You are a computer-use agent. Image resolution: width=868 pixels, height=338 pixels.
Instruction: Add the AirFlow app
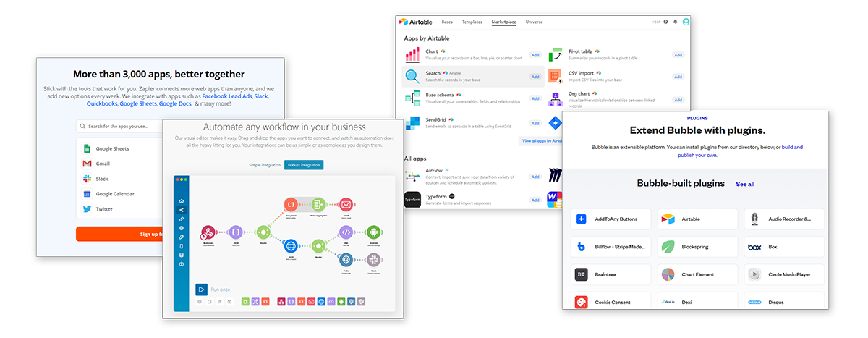coord(535,177)
